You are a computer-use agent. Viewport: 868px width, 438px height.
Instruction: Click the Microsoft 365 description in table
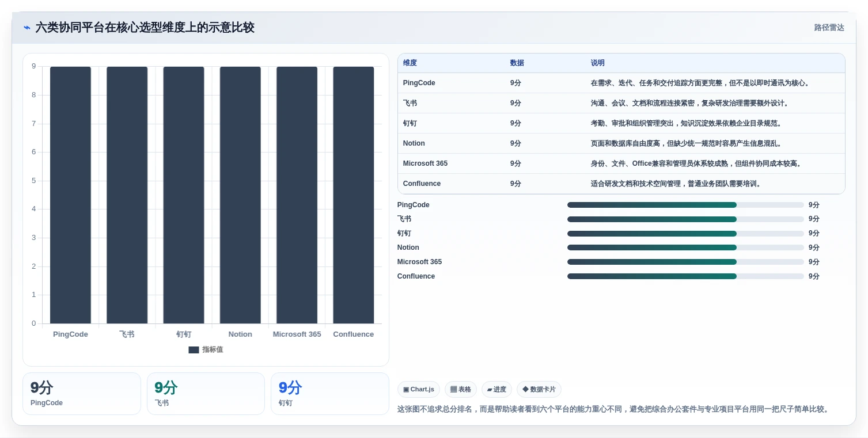point(697,163)
